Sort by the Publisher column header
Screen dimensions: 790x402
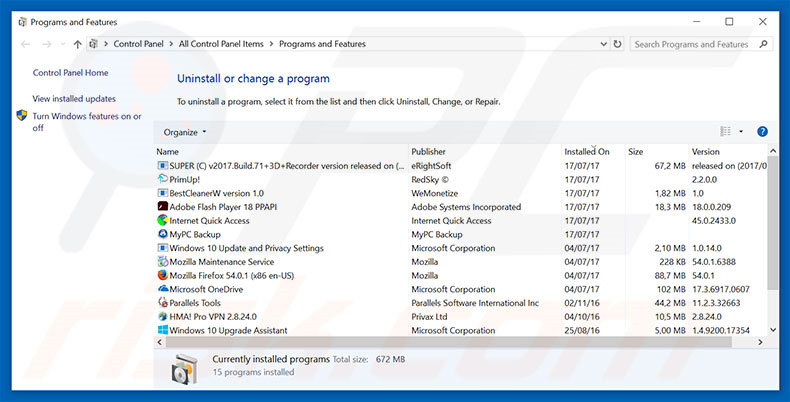click(485, 152)
